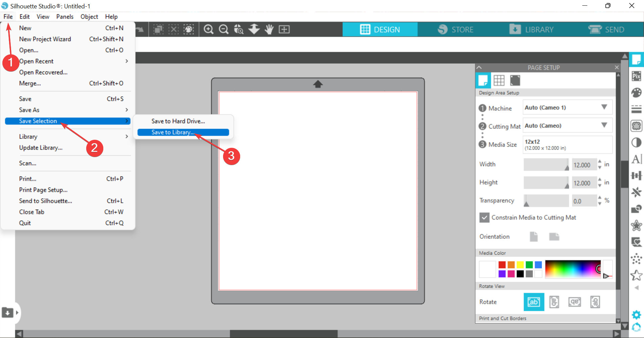Click the Fit to Window icon
The image size is (644, 338).
click(284, 29)
